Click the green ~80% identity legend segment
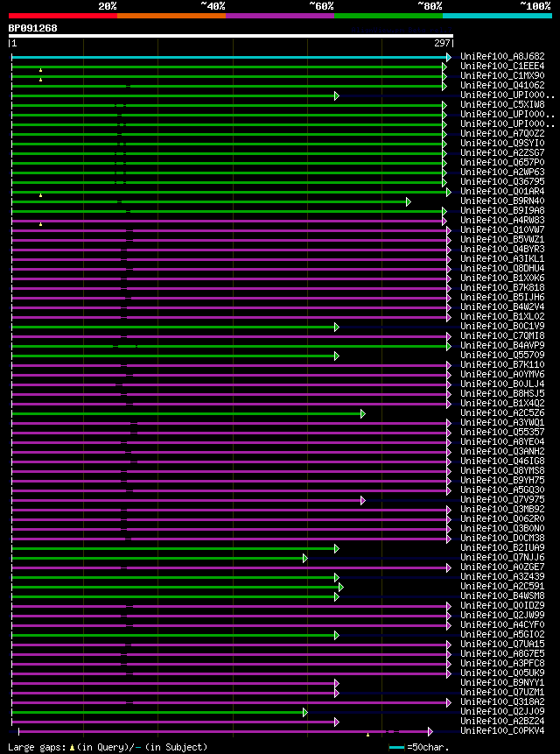Viewport: 560px width, 754px height. tap(388, 16)
